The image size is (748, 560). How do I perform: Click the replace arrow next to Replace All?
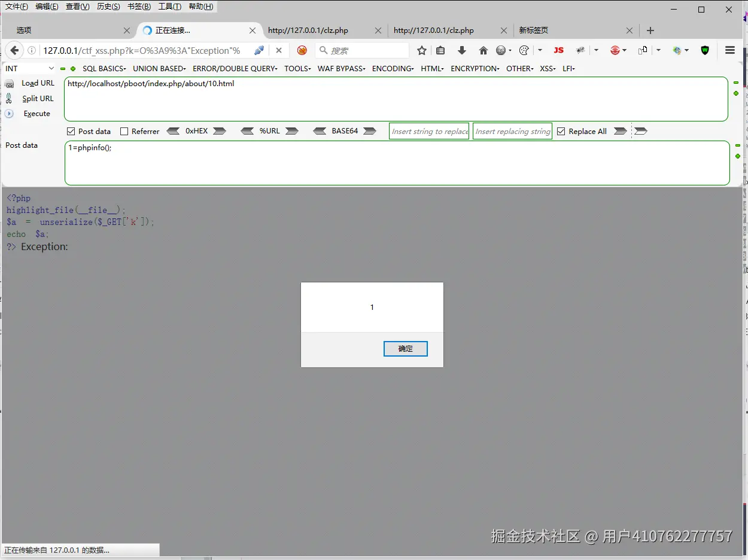(x=621, y=131)
